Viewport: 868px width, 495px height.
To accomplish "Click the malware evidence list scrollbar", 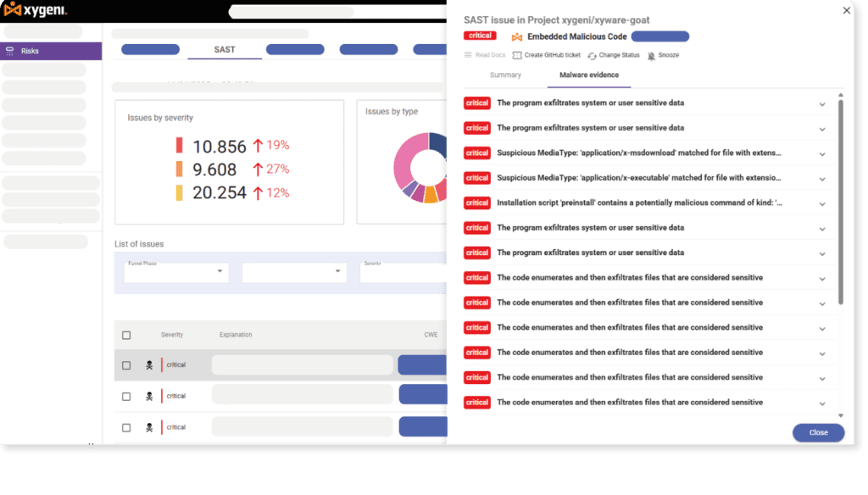I will 840,203.
